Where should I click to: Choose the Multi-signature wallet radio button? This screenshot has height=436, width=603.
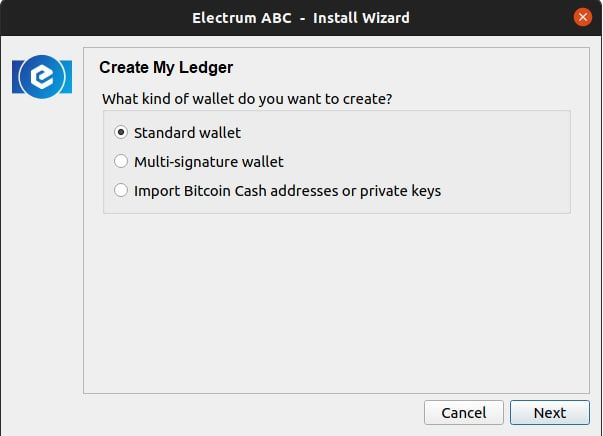(x=121, y=161)
